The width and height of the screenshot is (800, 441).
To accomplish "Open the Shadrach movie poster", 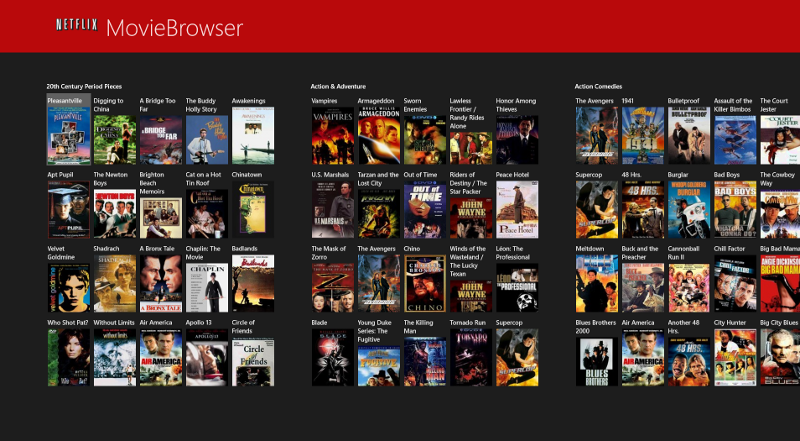I will tap(115, 283).
